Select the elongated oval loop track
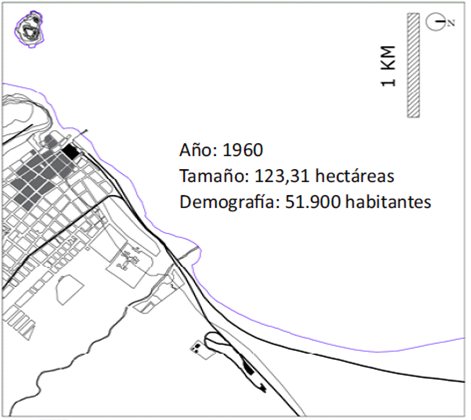The height and width of the screenshot is (420, 471). tap(234, 361)
